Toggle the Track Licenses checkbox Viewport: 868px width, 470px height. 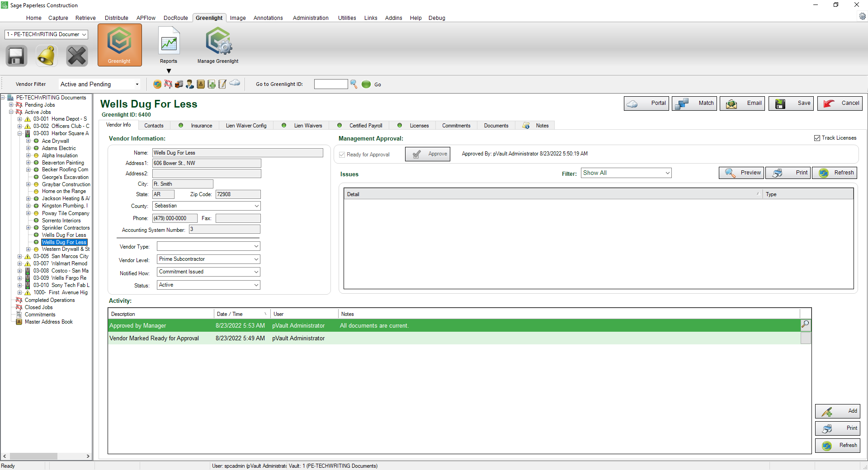click(x=817, y=138)
